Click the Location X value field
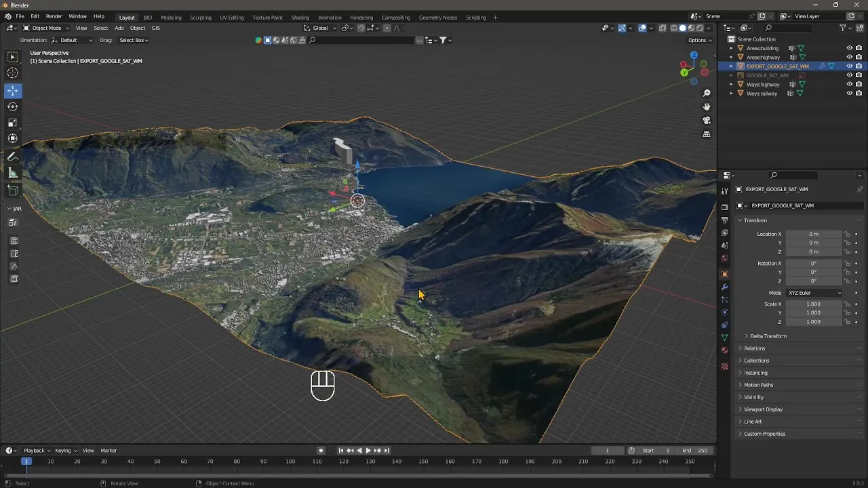Image resolution: width=868 pixels, height=488 pixels. (x=813, y=234)
